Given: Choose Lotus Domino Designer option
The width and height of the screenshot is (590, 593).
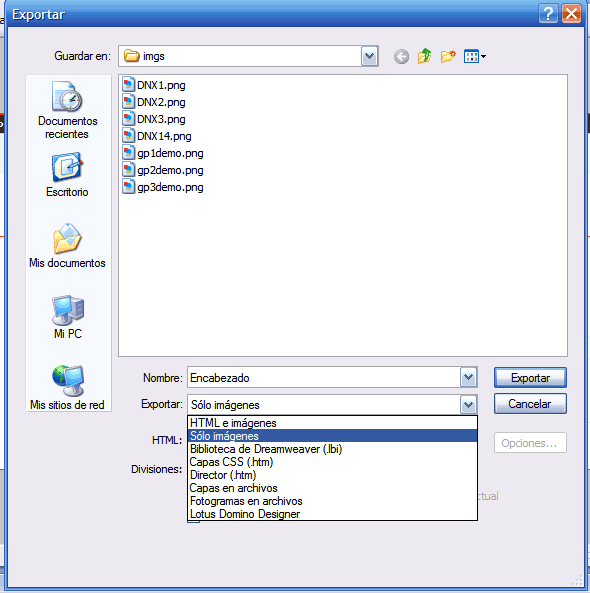Looking at the screenshot, I should [x=332, y=514].
